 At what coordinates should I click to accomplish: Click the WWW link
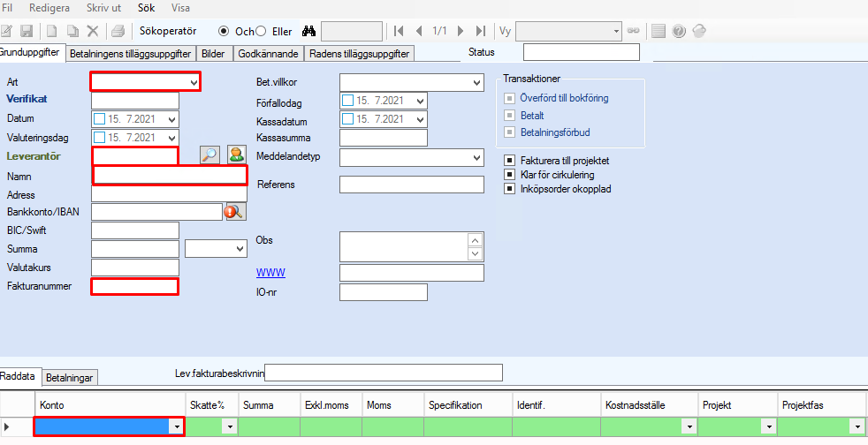click(x=270, y=272)
